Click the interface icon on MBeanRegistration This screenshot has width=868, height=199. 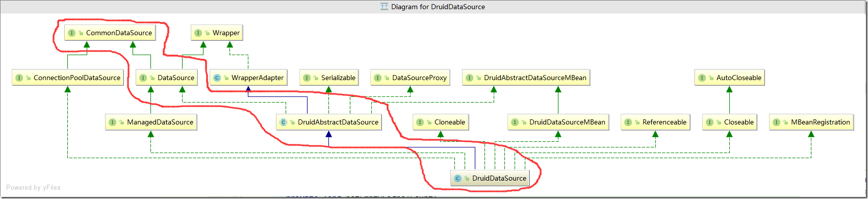776,122
